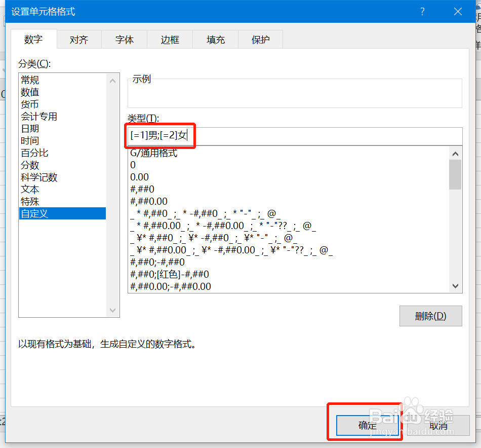Switch to the 字体 tab

coord(124,39)
